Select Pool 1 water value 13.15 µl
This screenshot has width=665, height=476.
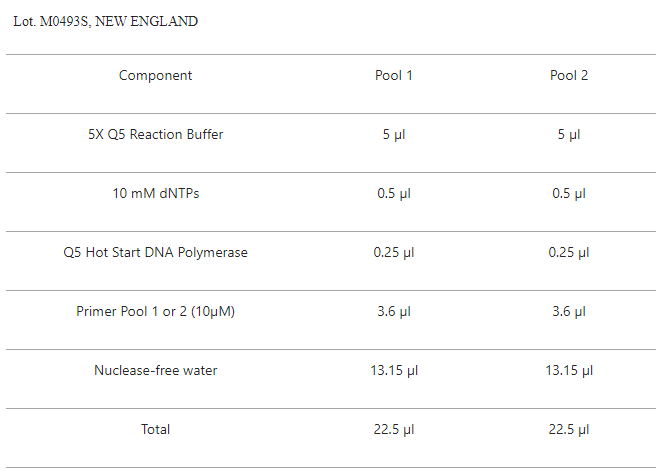tap(394, 370)
